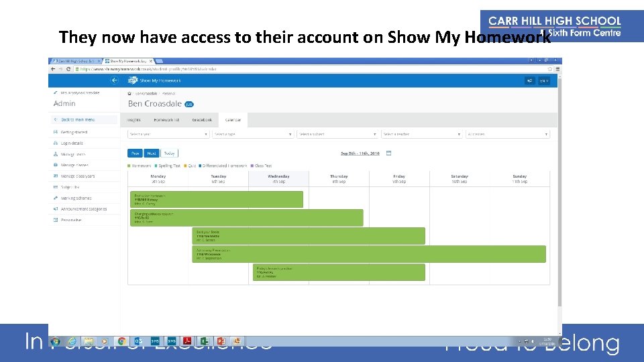Click the Manage classes icon

tap(56, 165)
